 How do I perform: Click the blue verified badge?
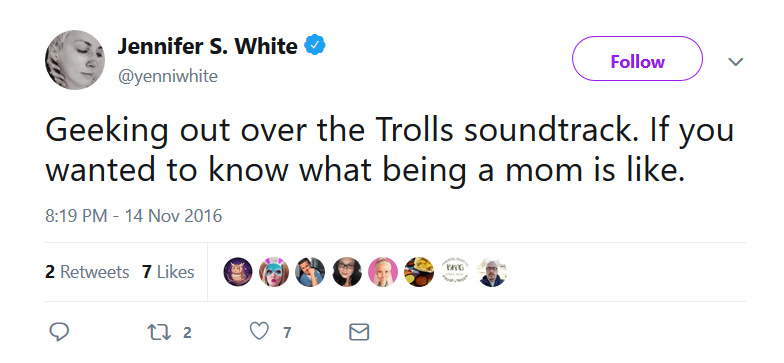point(315,46)
